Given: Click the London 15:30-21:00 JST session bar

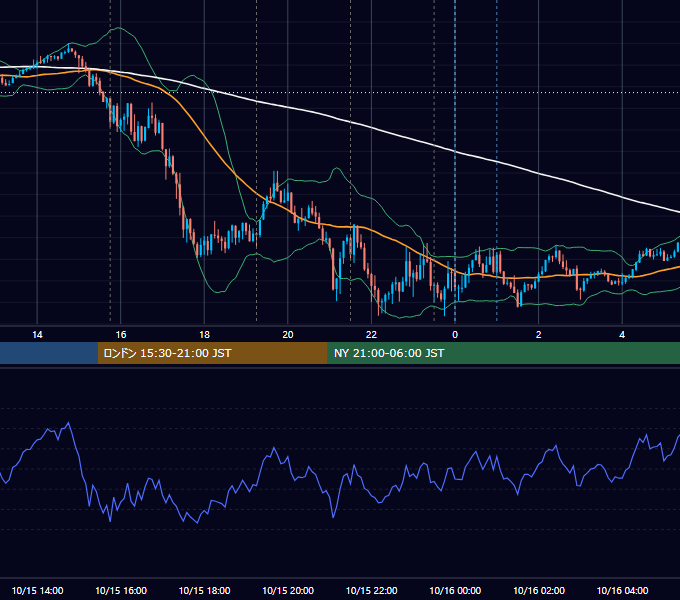Looking at the screenshot, I should point(212,353).
